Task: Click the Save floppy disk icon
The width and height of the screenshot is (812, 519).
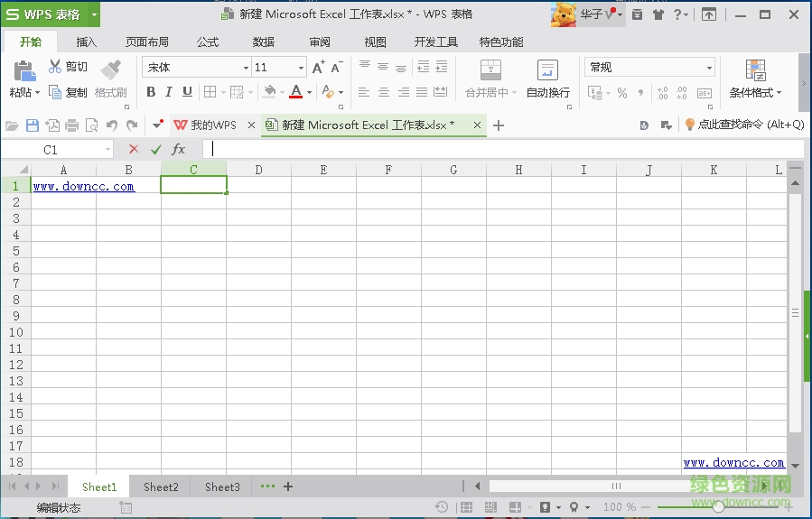Action: 33,125
